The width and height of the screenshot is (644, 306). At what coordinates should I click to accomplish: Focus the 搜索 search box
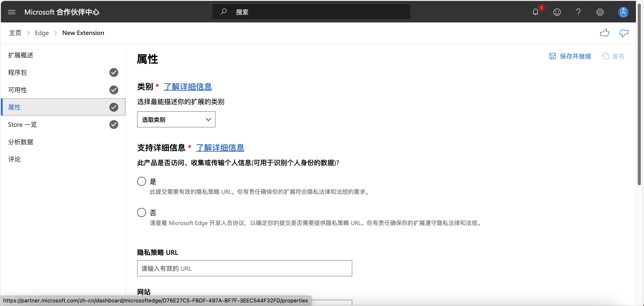pos(311,12)
